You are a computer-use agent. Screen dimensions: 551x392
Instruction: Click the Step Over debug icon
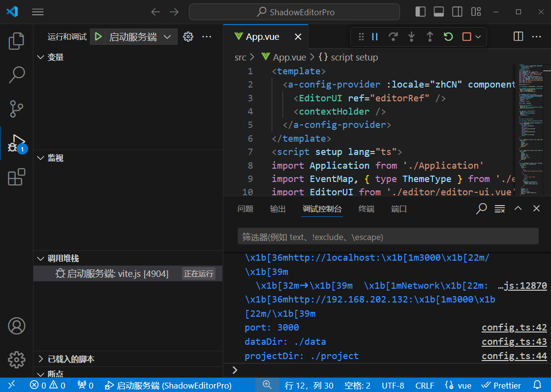pyautogui.click(x=393, y=37)
